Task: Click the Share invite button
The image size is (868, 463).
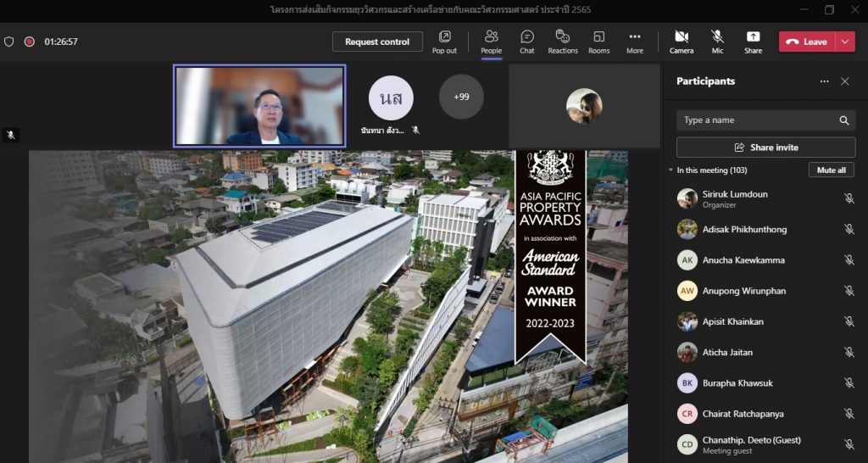Action: tap(765, 148)
